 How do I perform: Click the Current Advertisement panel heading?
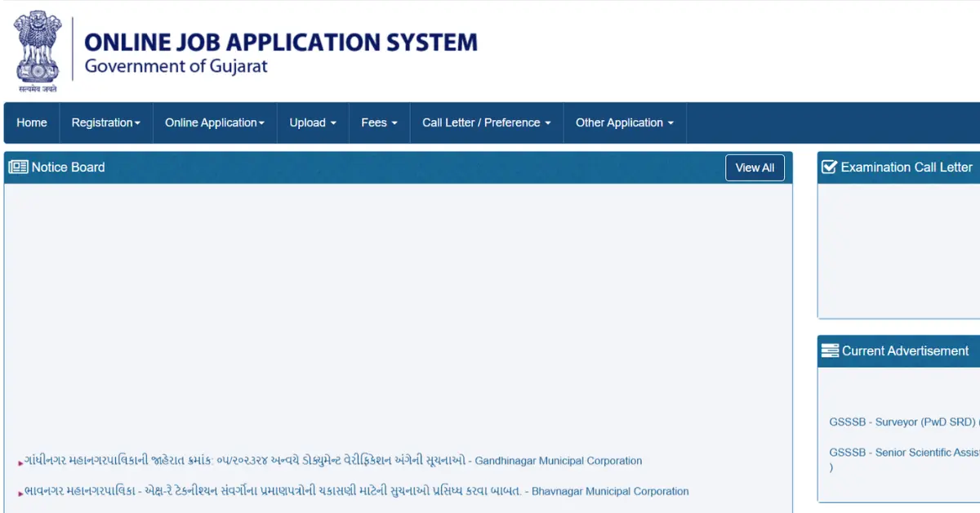click(x=905, y=351)
